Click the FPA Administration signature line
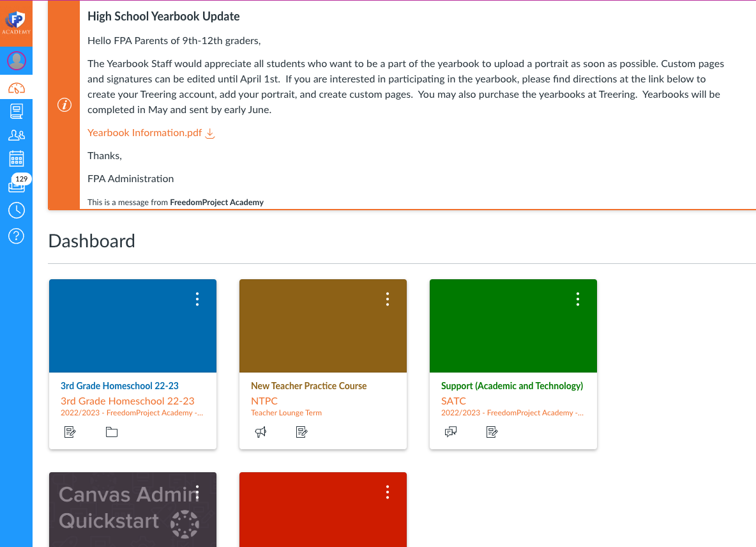 [131, 178]
